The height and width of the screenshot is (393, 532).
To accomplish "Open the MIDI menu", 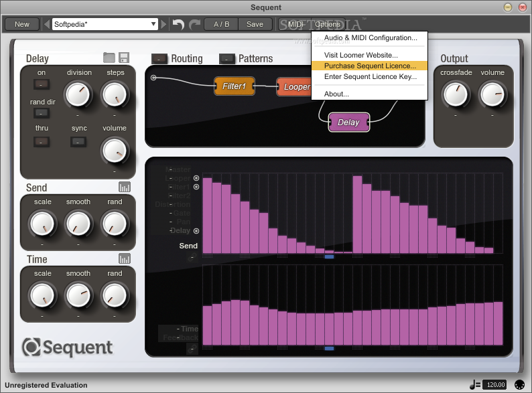I will (295, 24).
